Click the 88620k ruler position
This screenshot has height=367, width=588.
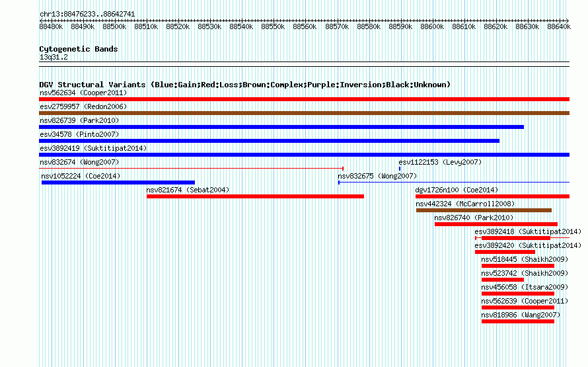[x=496, y=26]
